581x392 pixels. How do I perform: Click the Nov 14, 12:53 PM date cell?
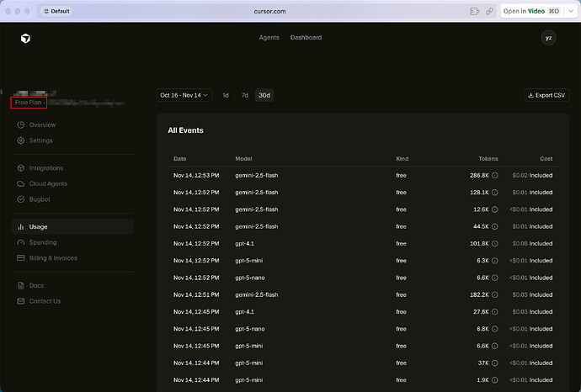(196, 176)
